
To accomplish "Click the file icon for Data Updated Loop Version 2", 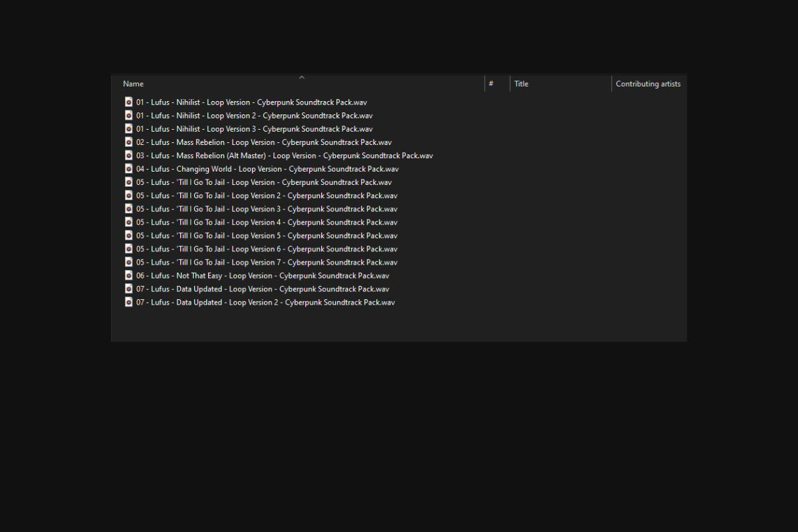I will 129,302.
